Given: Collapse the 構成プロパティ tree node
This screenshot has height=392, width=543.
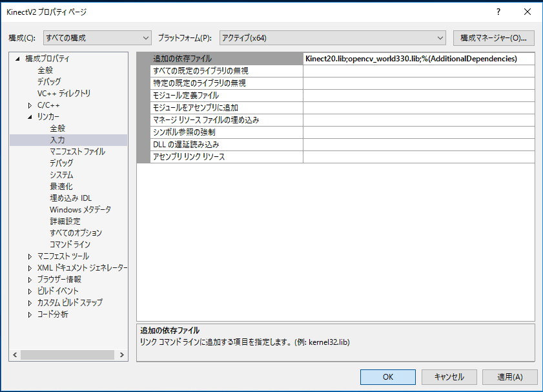Looking at the screenshot, I should pyautogui.click(x=18, y=59).
